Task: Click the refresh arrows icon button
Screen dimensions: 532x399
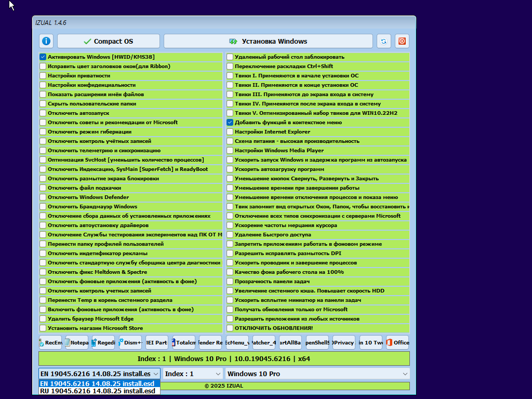Action: click(384, 41)
